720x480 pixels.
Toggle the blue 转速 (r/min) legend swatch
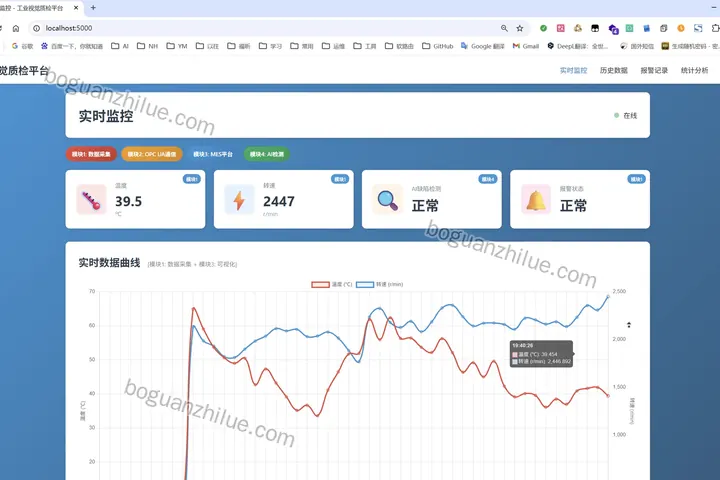tap(365, 284)
